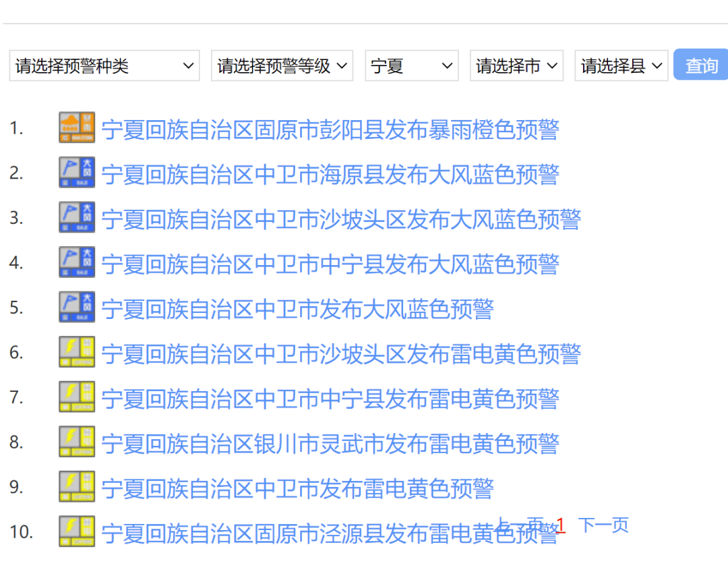Click the blue 查询 search button
Screen dimensions: 728x578
(x=700, y=65)
